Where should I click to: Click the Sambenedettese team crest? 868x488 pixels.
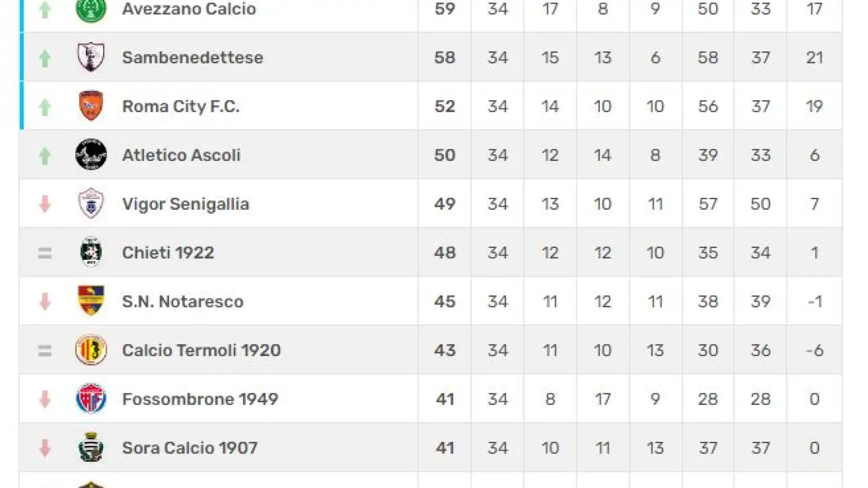91,57
